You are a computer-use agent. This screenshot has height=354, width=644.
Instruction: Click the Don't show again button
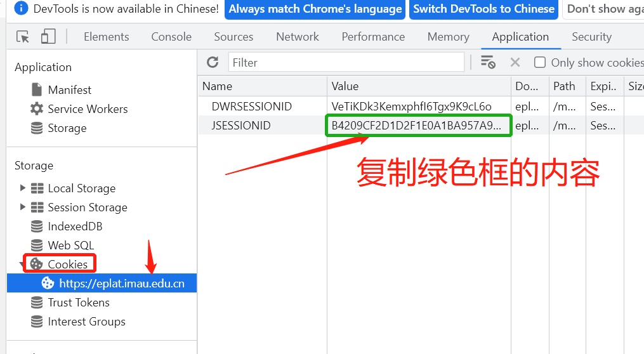click(603, 9)
